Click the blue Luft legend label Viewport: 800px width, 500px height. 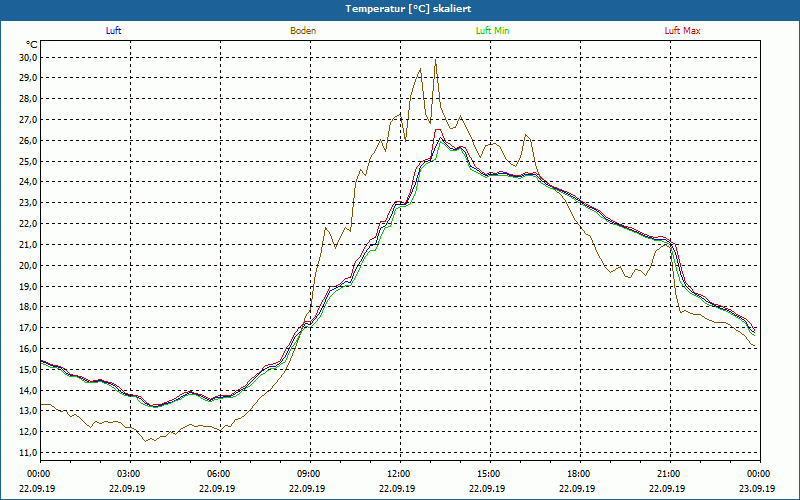coord(113,31)
